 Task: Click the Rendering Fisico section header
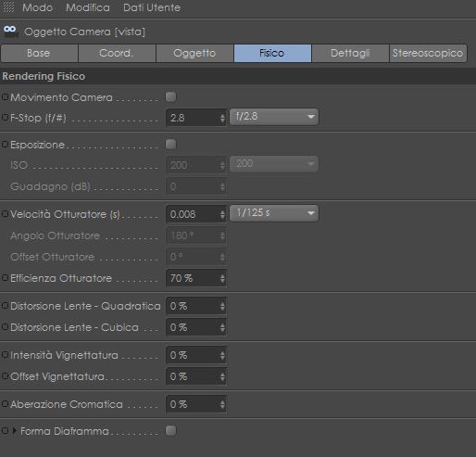[238, 76]
